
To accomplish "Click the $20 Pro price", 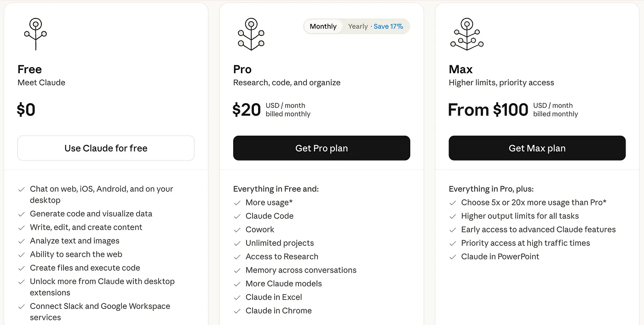I will click(247, 110).
